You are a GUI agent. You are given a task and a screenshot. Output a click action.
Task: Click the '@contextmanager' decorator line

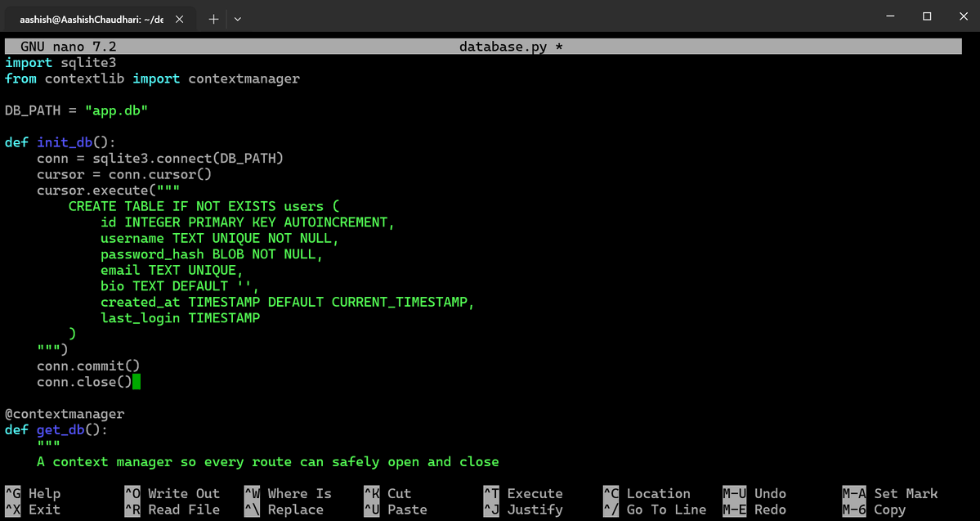tap(65, 414)
